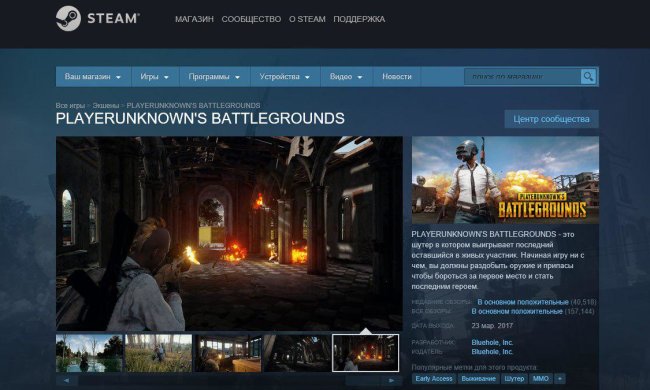Follow the Все игры breadcrumb link
650x390 pixels.
[x=70, y=105]
